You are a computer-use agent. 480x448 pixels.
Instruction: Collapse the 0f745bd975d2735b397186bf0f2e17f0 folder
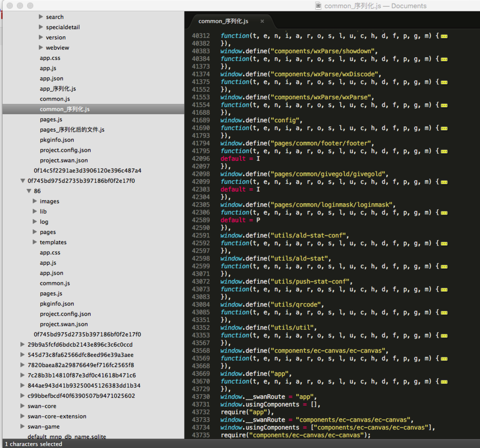23,181
